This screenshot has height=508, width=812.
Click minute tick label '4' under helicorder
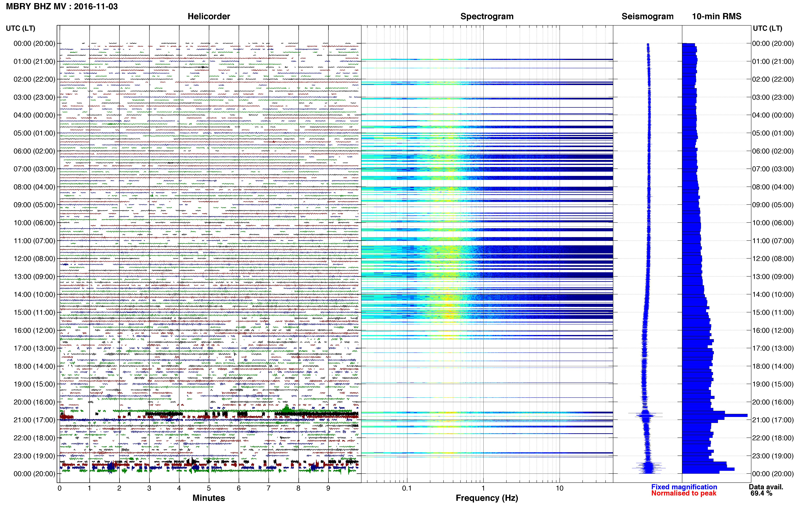[179, 488]
